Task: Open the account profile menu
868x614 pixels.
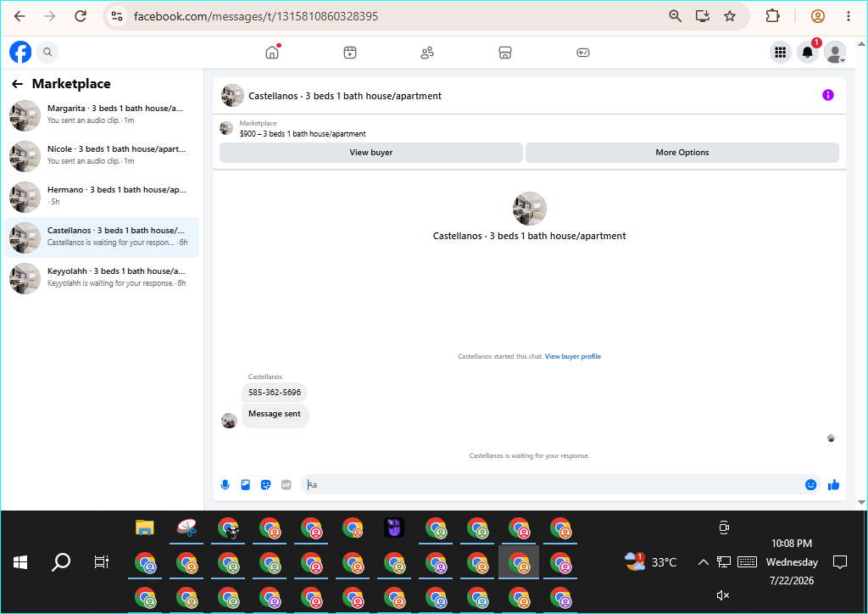Action: coord(835,53)
